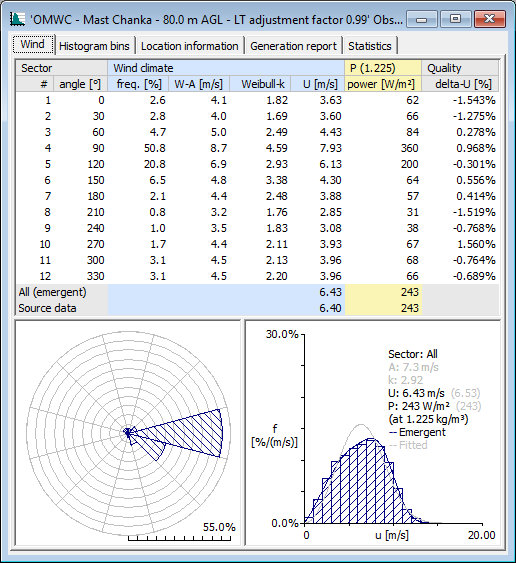Select Weibull-k value 3.38
The width and height of the screenshot is (516, 563).
click(x=276, y=180)
